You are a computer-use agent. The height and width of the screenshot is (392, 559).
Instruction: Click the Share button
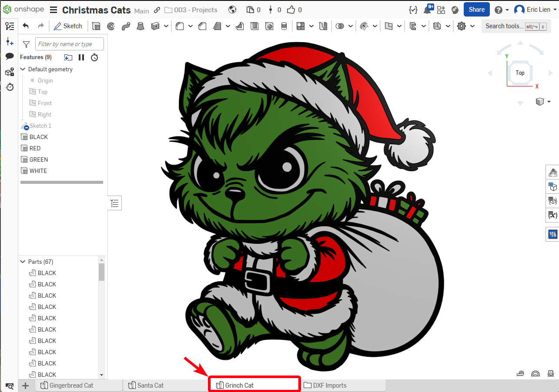(x=477, y=10)
